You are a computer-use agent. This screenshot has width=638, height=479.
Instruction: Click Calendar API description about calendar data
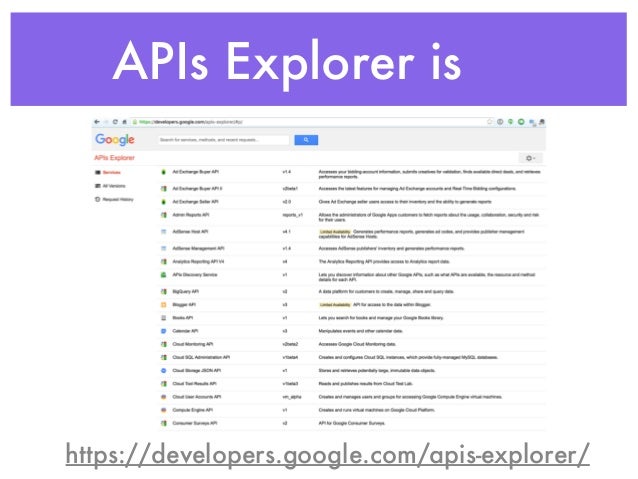361,331
